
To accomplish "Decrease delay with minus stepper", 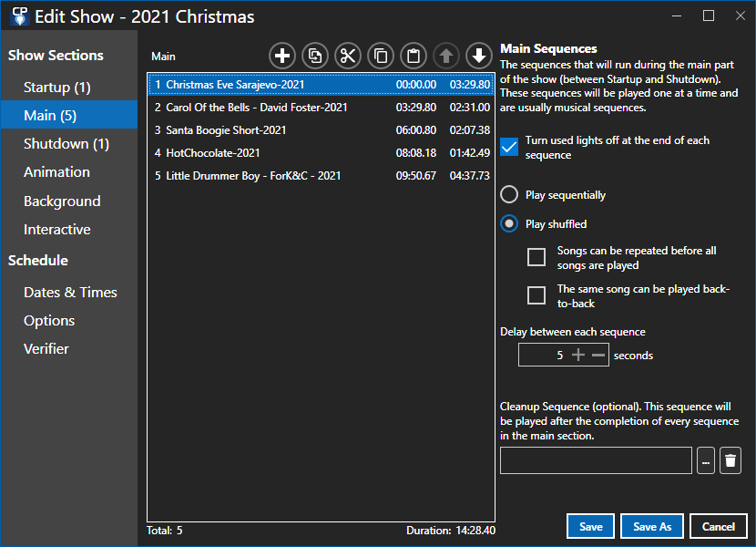I will click(x=598, y=356).
